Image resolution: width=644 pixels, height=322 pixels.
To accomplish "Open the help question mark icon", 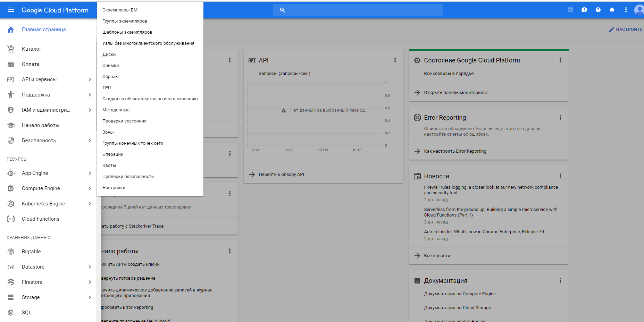I will 598,10.
